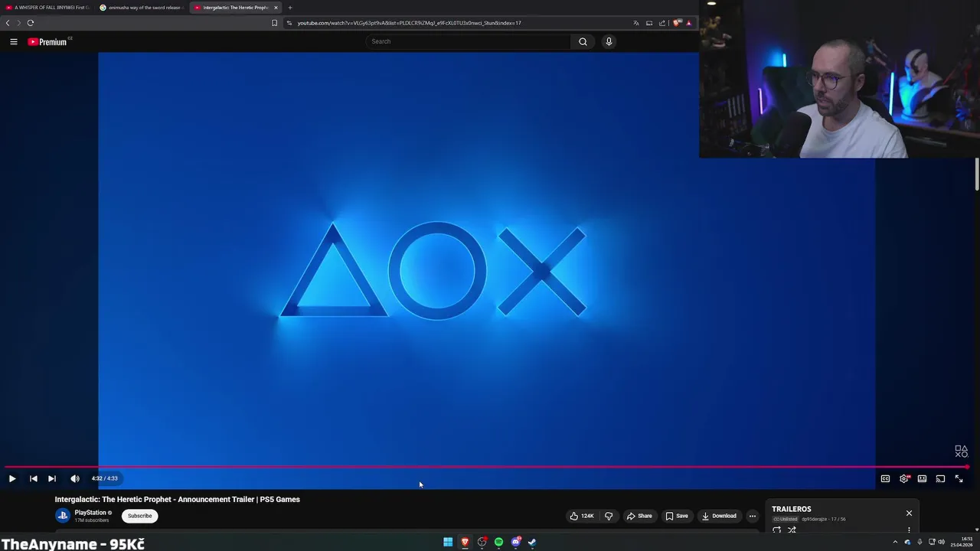This screenshot has width=980, height=551.
Task: Reload the current page
Action: coord(31,23)
